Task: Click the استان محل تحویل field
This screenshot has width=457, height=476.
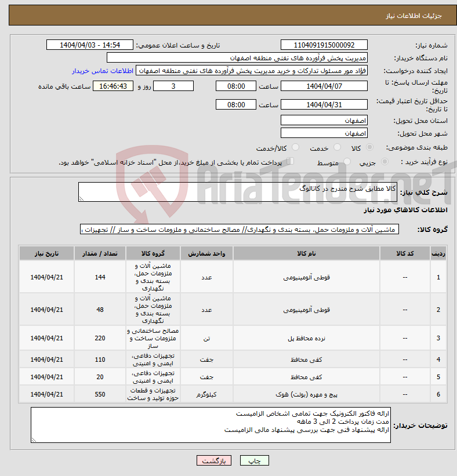Action: click(x=324, y=121)
